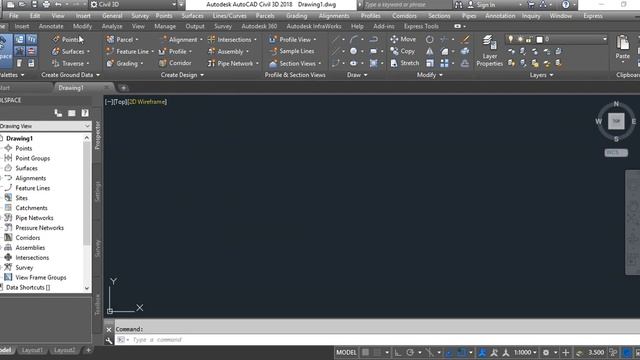Image resolution: width=640 pixels, height=360 pixels.
Task: Open the layer name dropdown list
Action: tap(604, 39)
